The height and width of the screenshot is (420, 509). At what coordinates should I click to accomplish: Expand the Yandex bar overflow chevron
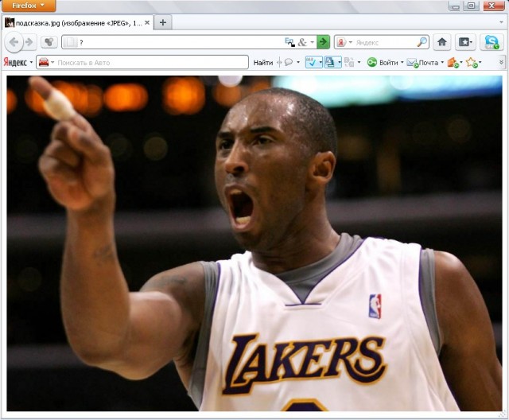502,62
